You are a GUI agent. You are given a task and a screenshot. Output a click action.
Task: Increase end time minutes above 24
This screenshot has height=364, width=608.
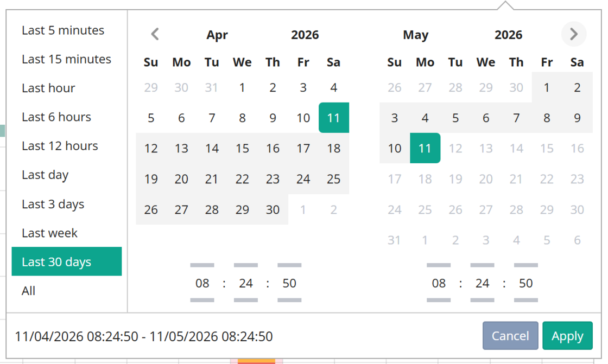tap(482, 265)
